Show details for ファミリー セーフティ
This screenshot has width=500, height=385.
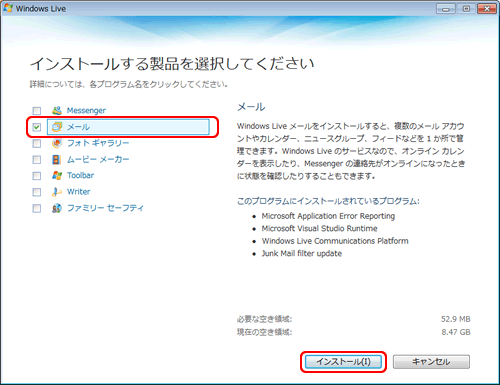pyautogui.click(x=105, y=208)
